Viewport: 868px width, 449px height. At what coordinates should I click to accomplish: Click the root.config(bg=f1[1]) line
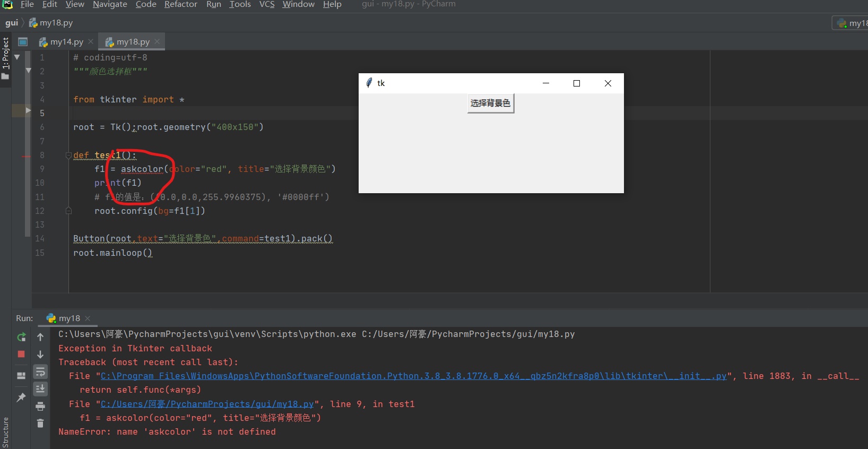150,211
